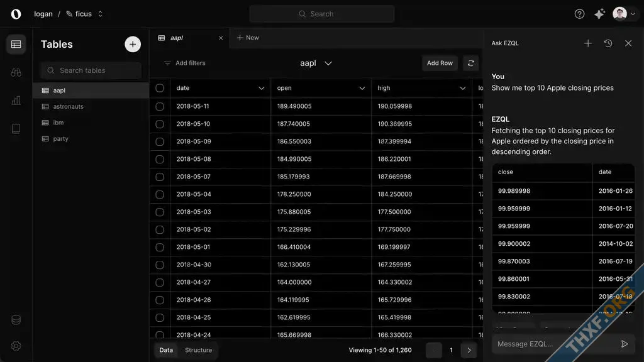The image size is (644, 362).
Task: Select the row dated 2018-05-04
Action: tap(160, 195)
